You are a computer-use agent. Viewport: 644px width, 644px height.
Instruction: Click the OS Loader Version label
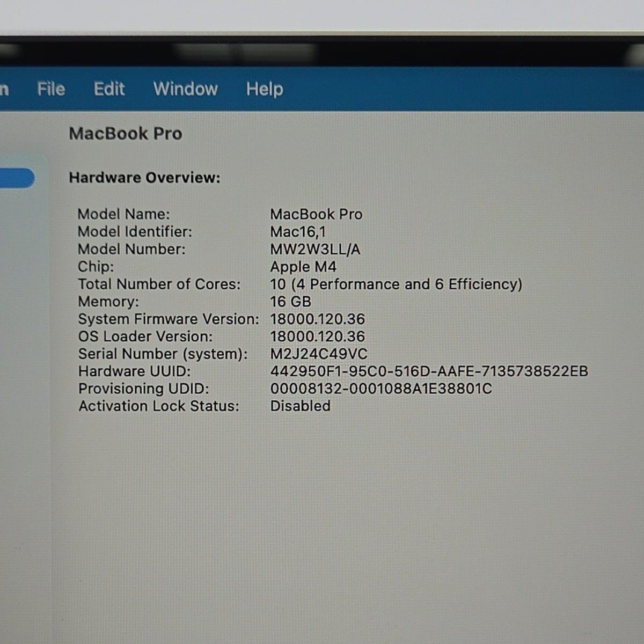click(x=145, y=336)
